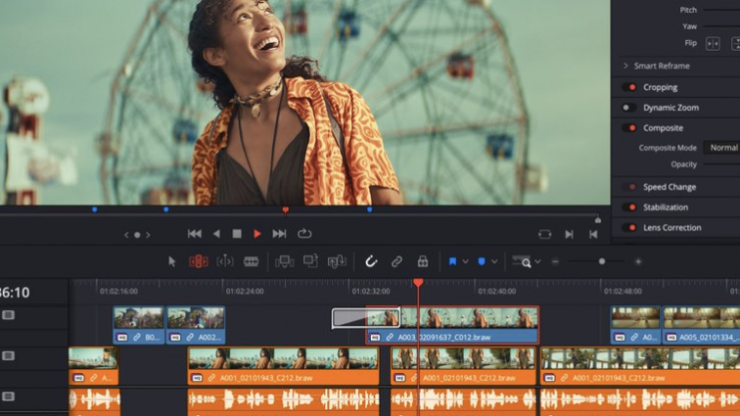This screenshot has height=416, width=740.
Task: Select the arrow Selection tool
Action: point(172,261)
